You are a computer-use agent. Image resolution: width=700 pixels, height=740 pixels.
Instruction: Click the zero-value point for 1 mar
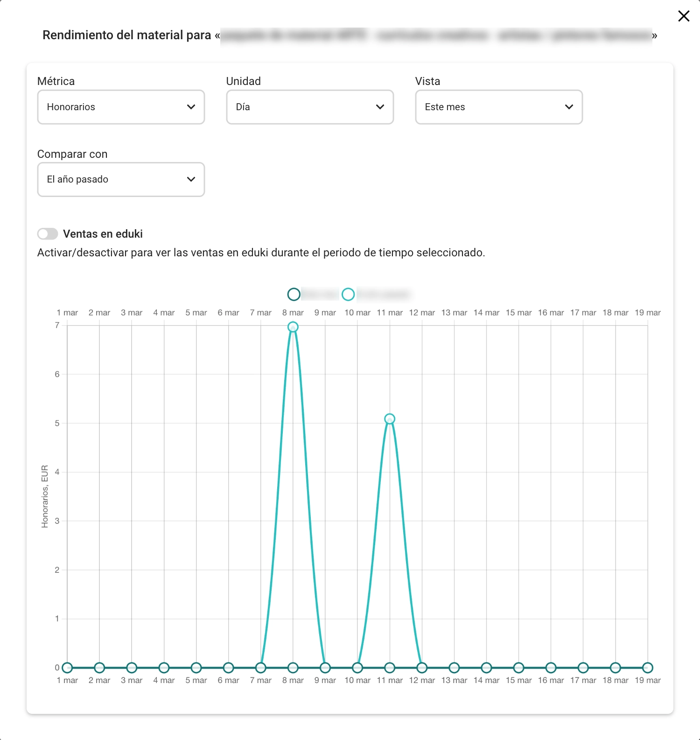67,668
